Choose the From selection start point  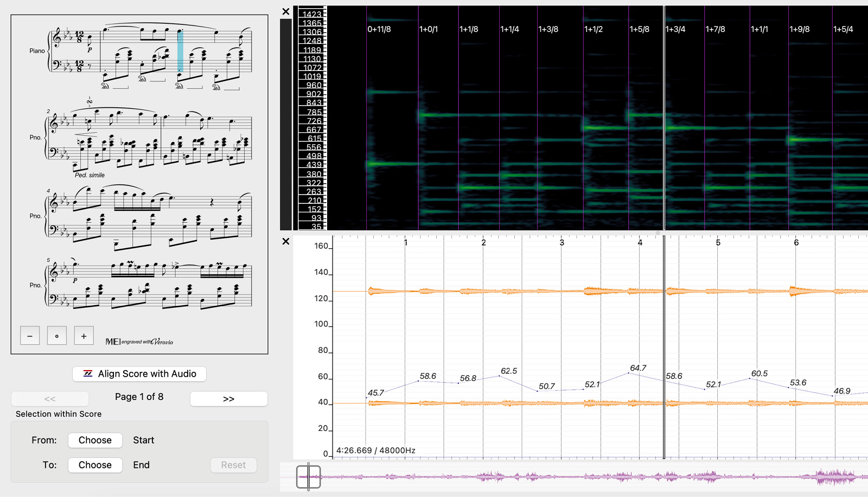[x=95, y=440]
